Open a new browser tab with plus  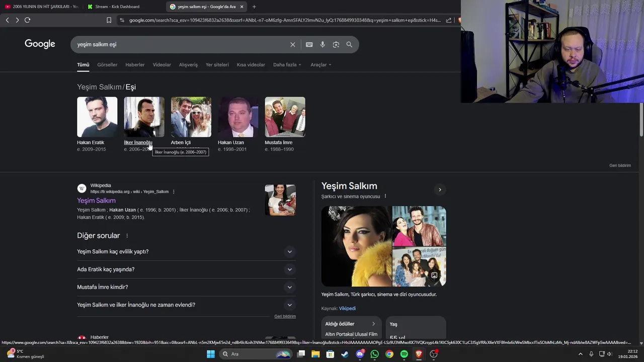point(254,7)
